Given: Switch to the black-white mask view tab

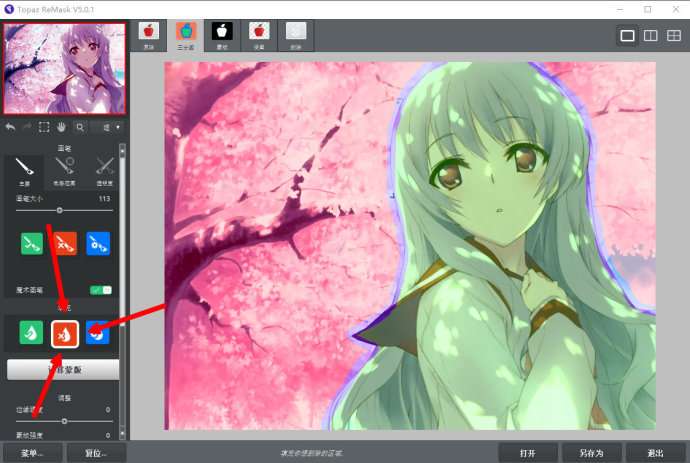Looking at the screenshot, I should click(x=222, y=36).
